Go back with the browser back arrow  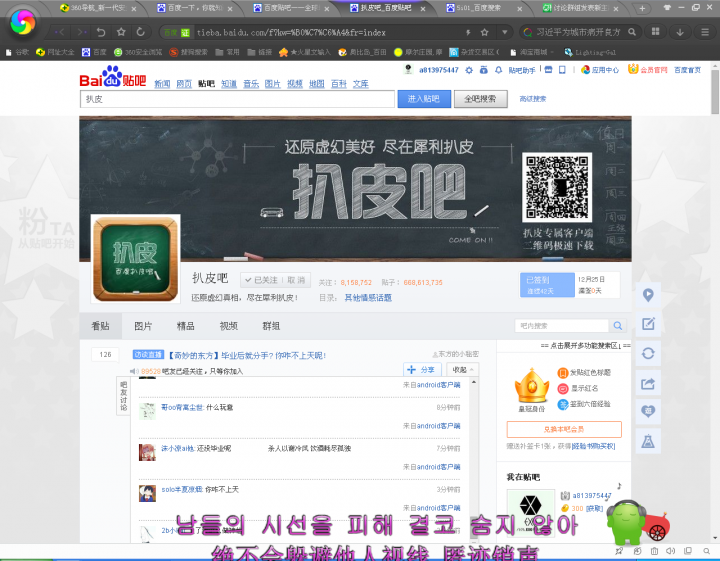coord(60,32)
